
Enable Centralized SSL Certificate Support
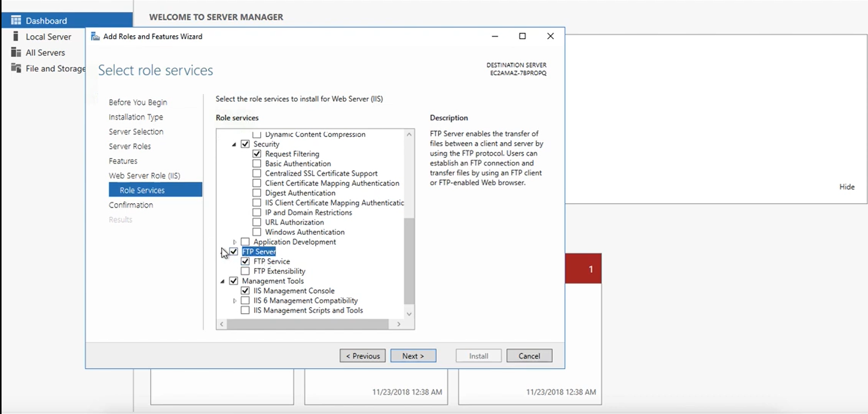point(257,173)
